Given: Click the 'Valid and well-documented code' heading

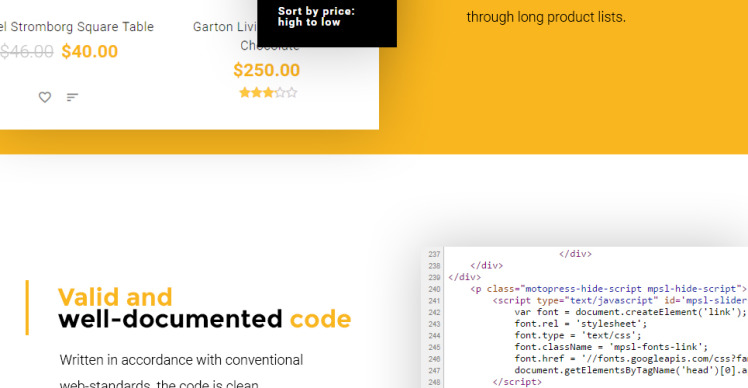Looking at the screenshot, I should click(205, 308).
